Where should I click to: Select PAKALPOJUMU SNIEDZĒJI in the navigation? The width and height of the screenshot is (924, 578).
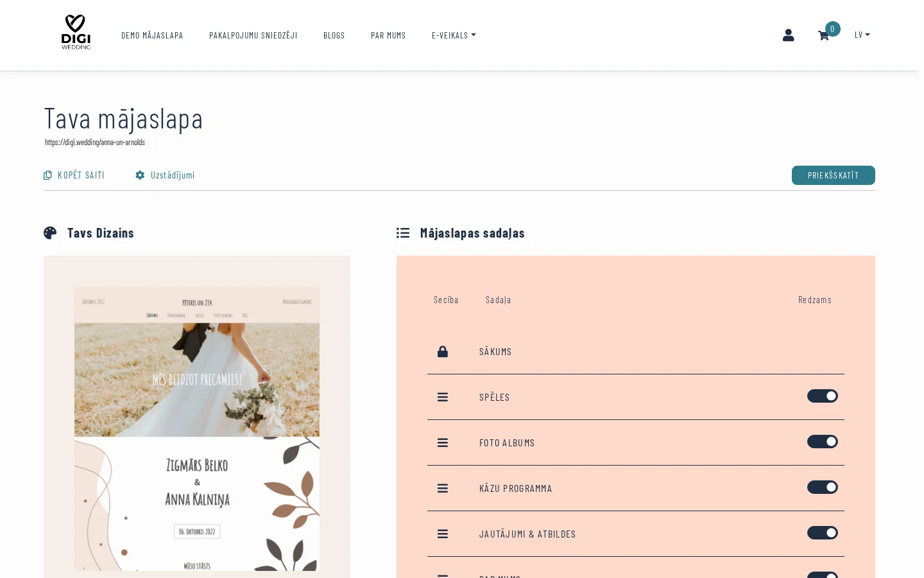pyautogui.click(x=253, y=35)
